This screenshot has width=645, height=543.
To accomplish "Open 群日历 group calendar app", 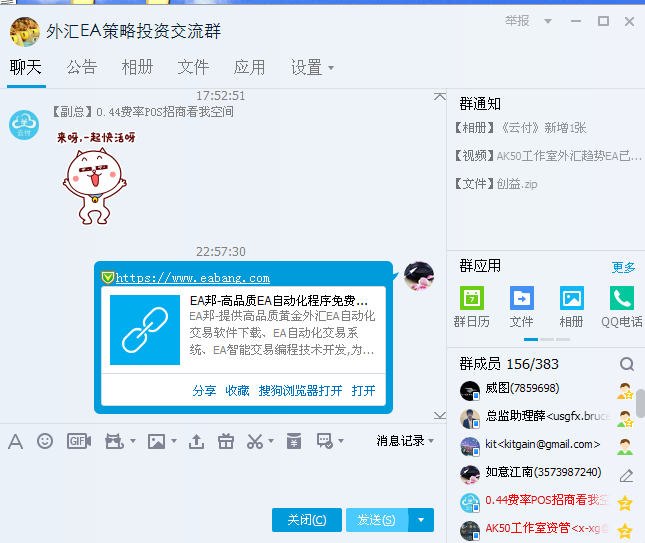I will click(471, 306).
